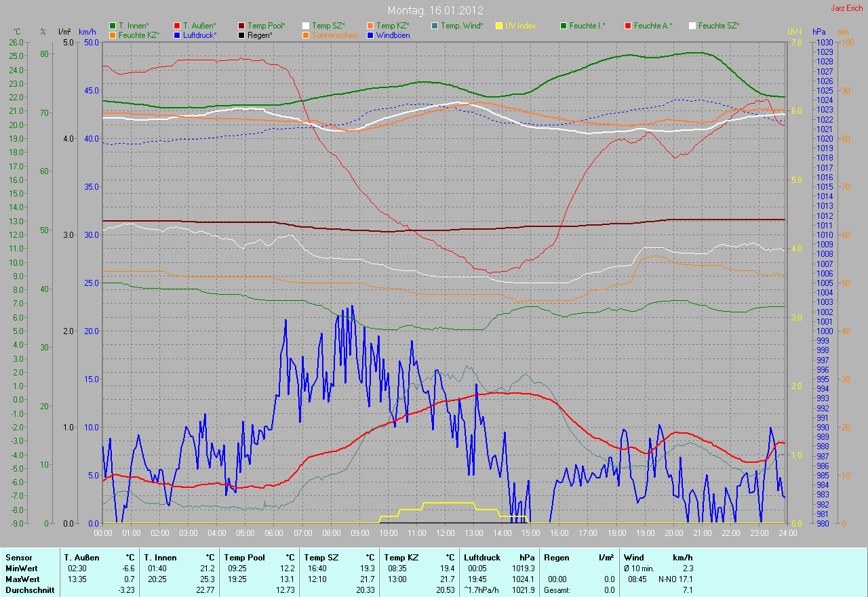
Task: Click the Durchschnitt row label in the table
Action: pyautogui.click(x=26, y=590)
